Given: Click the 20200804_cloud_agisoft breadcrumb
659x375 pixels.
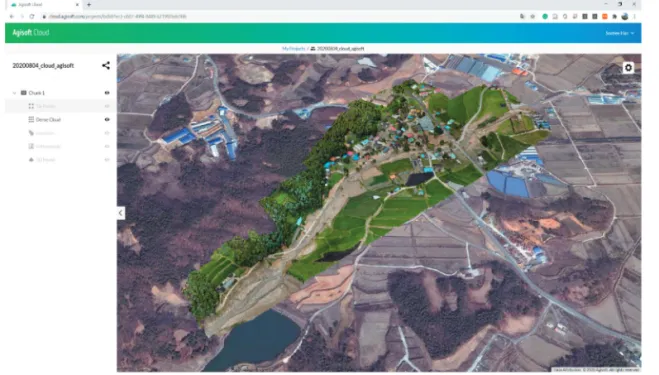Looking at the screenshot, I should point(340,49).
